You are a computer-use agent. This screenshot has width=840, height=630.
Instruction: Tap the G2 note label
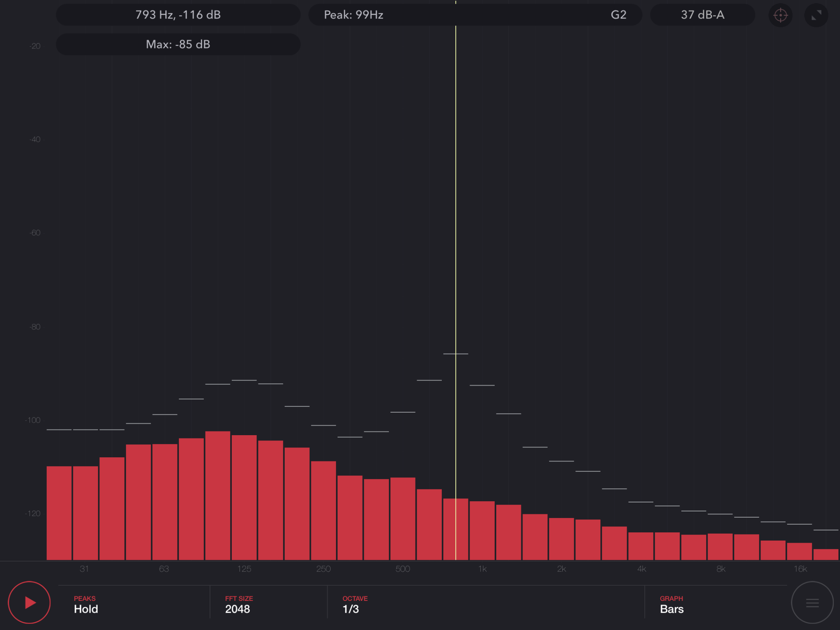point(619,15)
